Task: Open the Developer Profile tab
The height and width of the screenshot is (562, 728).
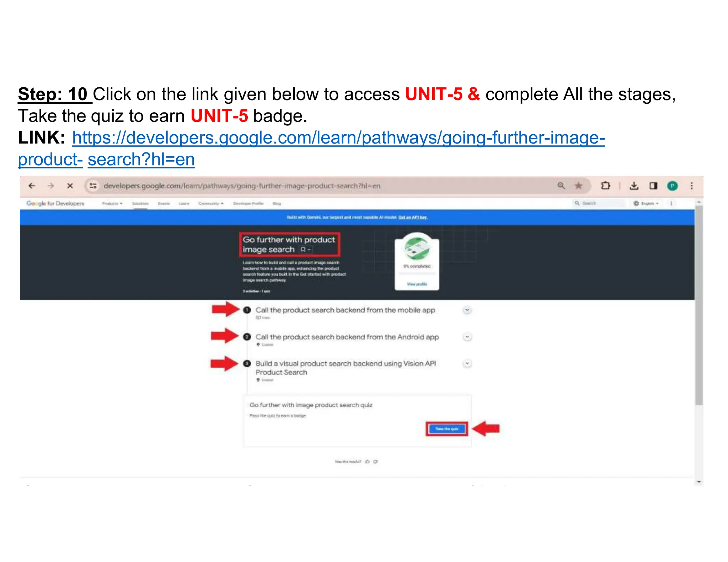Action: click(x=248, y=204)
